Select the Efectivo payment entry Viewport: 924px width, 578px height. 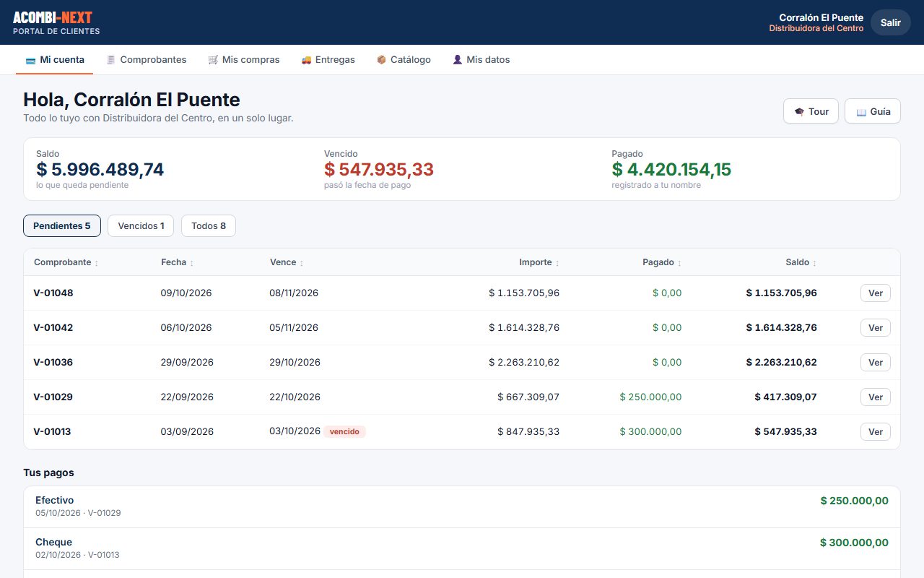[462, 506]
